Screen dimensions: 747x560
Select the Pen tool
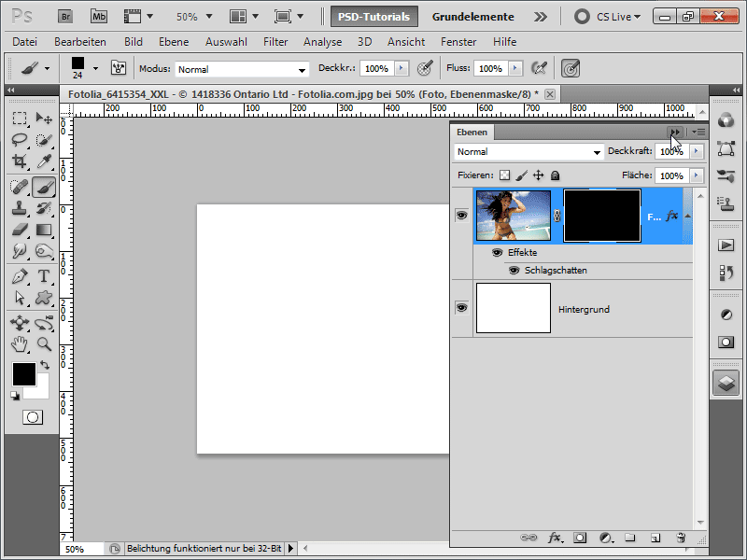(x=20, y=276)
